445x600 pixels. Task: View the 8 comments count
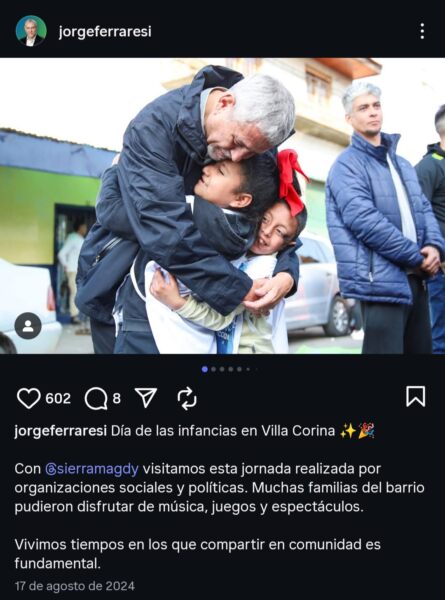[x=117, y=398]
